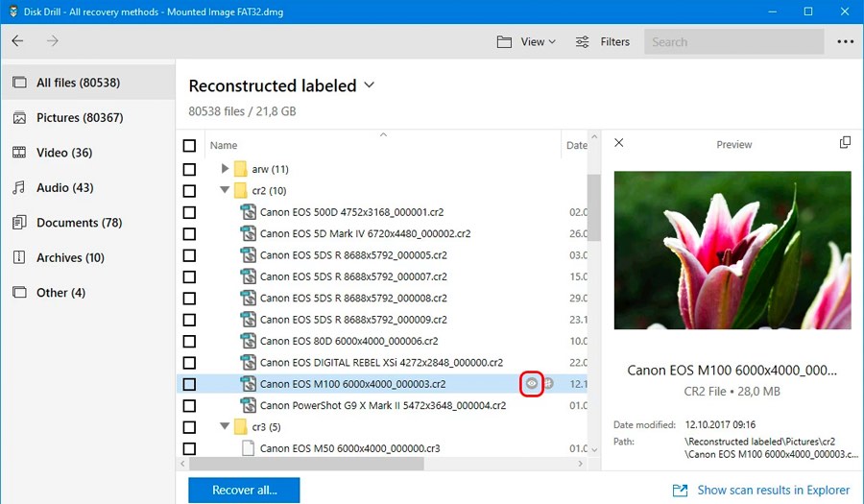Click inside the Search field
The height and width of the screenshot is (504, 864).
(734, 41)
